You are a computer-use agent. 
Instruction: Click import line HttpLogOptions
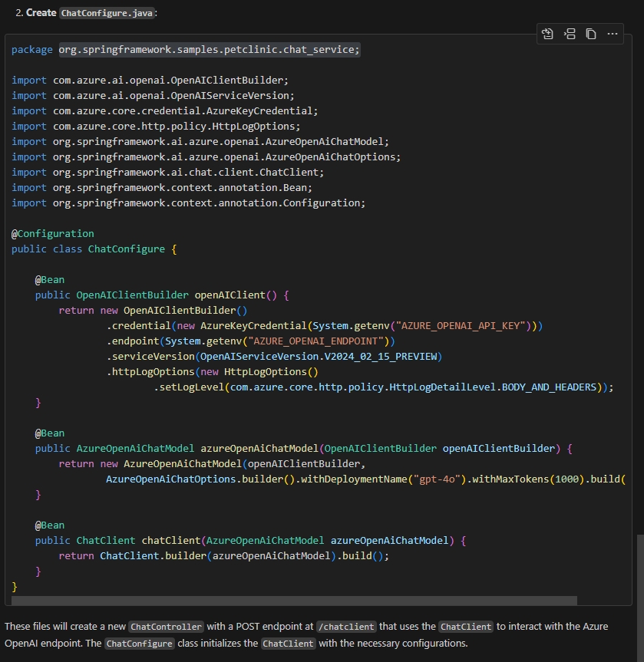point(156,127)
